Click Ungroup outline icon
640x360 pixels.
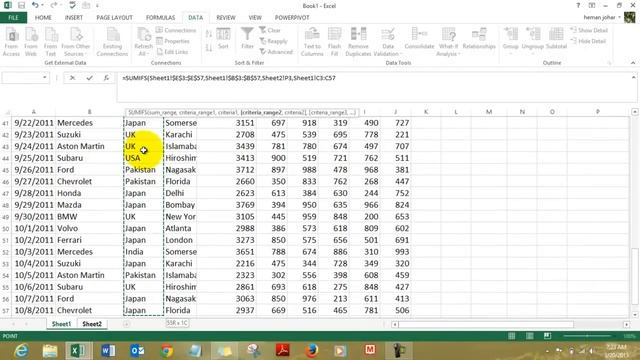click(x=533, y=39)
